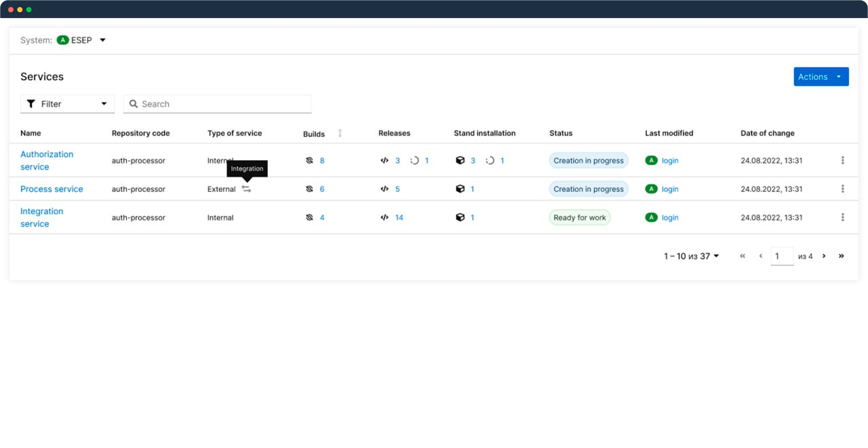Click the integration arrows icon next to External

pos(246,189)
